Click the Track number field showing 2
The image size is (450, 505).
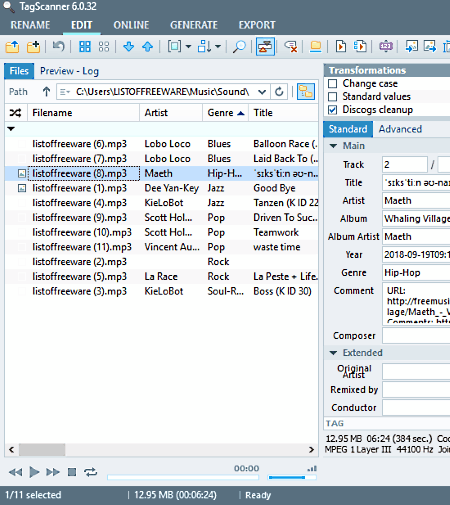[405, 165]
